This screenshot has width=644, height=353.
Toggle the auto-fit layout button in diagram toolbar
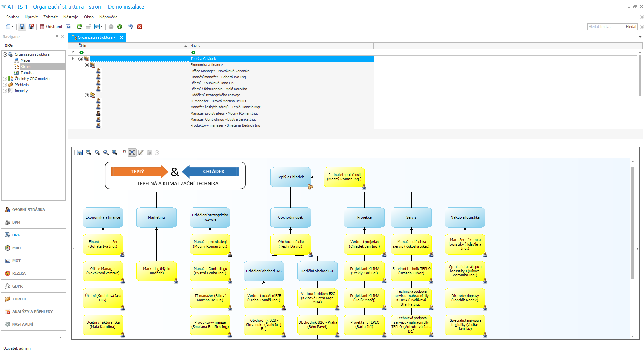pyautogui.click(x=132, y=152)
